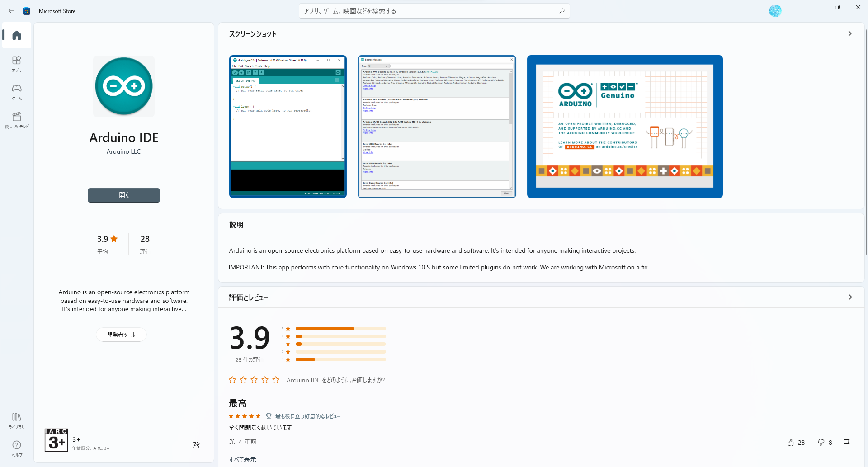Rate Arduino IDE three stars

(x=254, y=380)
